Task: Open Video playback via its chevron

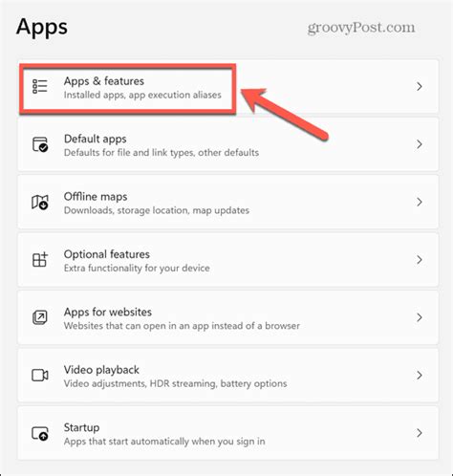Action: click(420, 376)
